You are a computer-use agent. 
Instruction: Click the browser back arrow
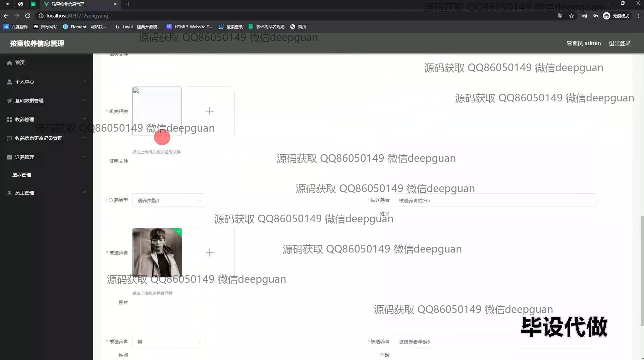tap(6, 16)
